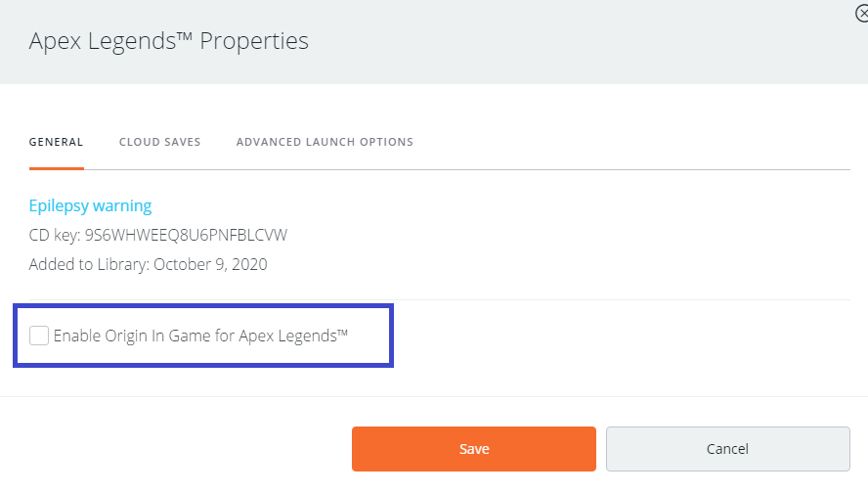Screen dimensions: 868x494
Task: Open the Epilepsy warning link
Action: click(x=90, y=205)
